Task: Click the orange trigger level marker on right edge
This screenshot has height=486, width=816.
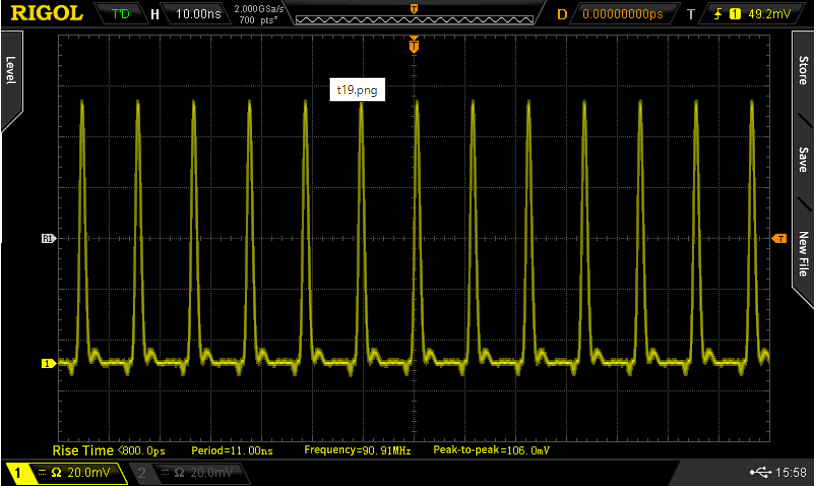Action: pos(780,238)
